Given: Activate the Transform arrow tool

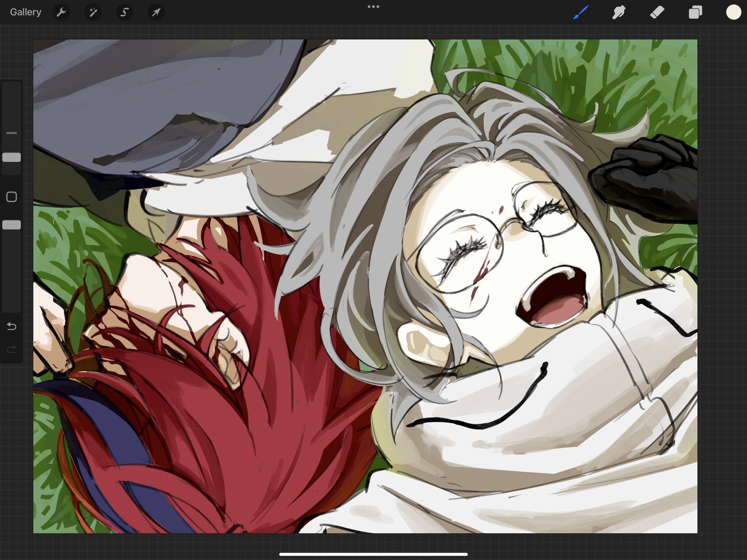Looking at the screenshot, I should point(156,12).
